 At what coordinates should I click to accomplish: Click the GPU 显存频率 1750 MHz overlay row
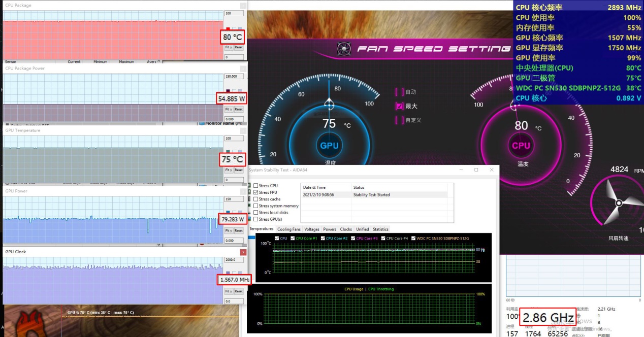(x=578, y=48)
